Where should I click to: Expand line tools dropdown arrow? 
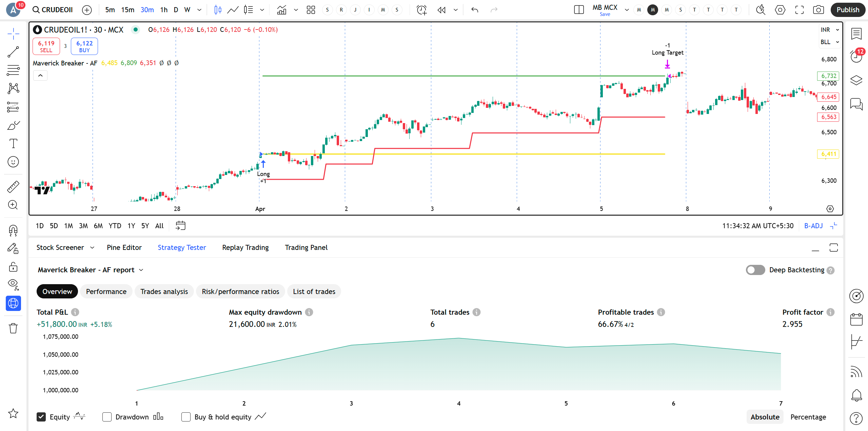click(262, 10)
